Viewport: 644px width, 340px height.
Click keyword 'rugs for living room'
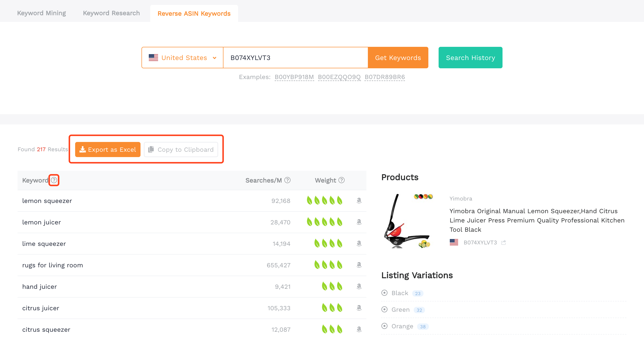tap(52, 265)
